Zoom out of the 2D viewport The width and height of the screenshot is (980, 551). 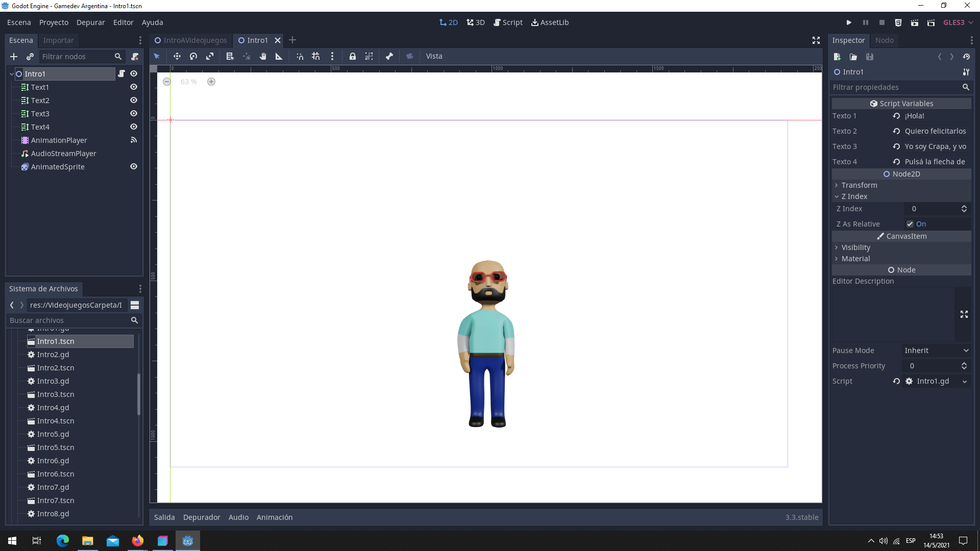[x=167, y=82]
